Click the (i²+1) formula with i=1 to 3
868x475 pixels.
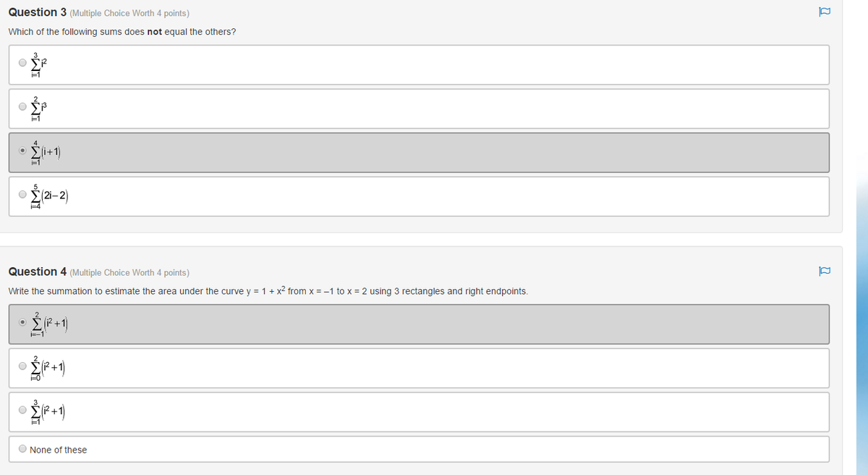tap(48, 411)
